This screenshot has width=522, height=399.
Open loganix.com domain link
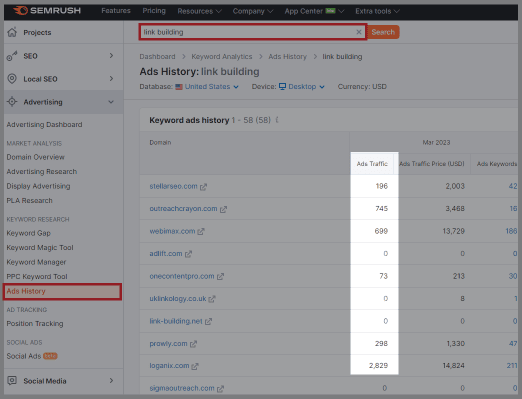(169, 366)
